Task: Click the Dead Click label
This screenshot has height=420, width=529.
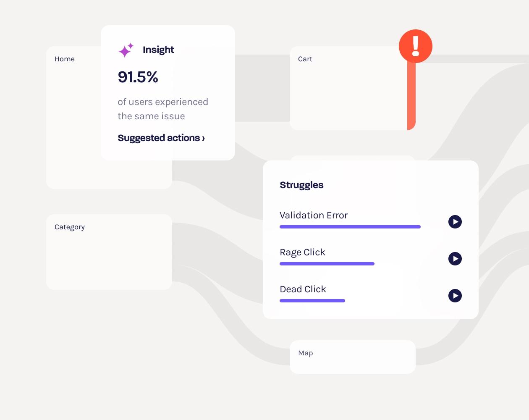Action: coord(303,289)
